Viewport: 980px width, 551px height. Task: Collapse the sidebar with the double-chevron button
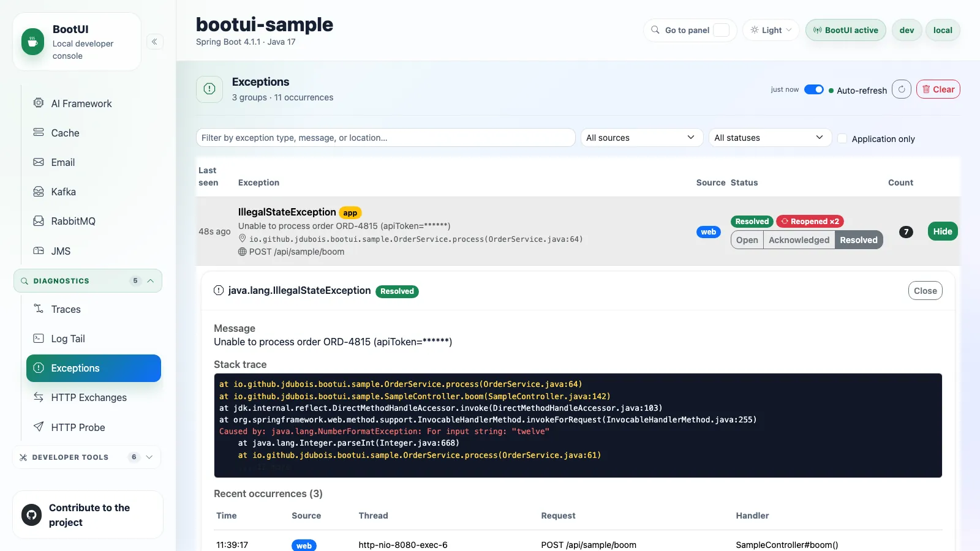click(x=154, y=42)
